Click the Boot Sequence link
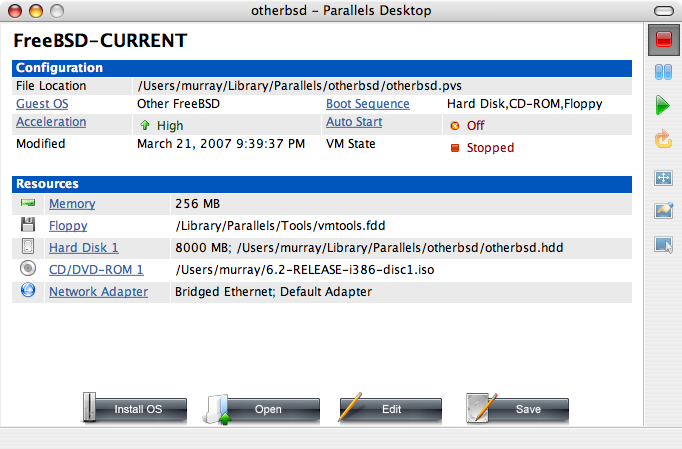This screenshot has width=682, height=449. click(x=367, y=104)
